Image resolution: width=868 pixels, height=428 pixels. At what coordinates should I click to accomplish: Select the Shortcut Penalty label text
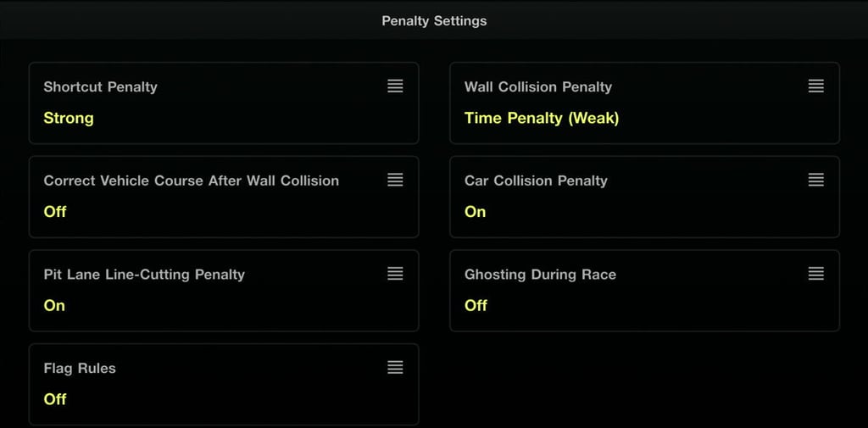tap(100, 86)
